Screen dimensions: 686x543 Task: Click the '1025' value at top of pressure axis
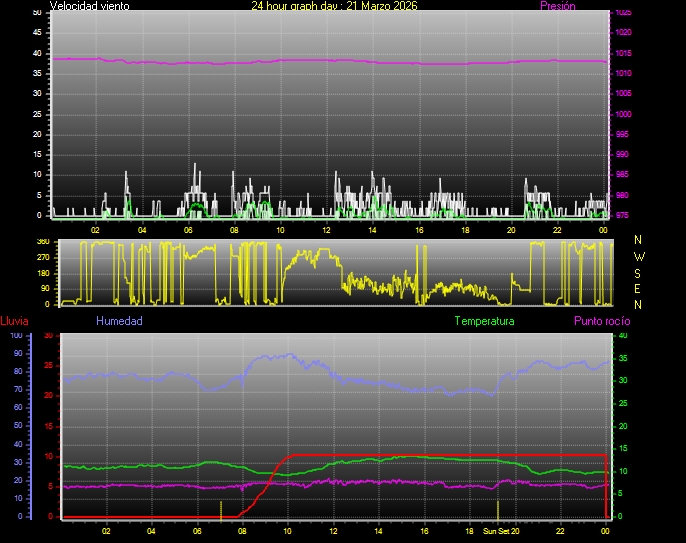[x=622, y=13]
